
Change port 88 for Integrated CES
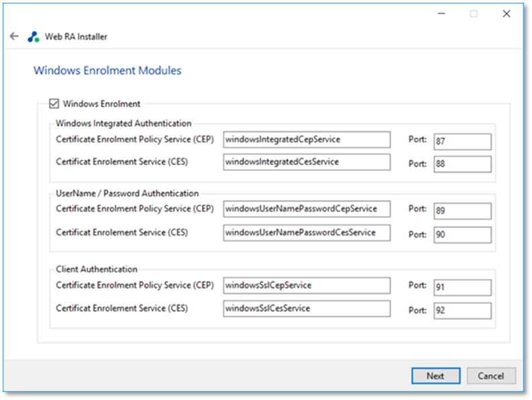coord(463,164)
